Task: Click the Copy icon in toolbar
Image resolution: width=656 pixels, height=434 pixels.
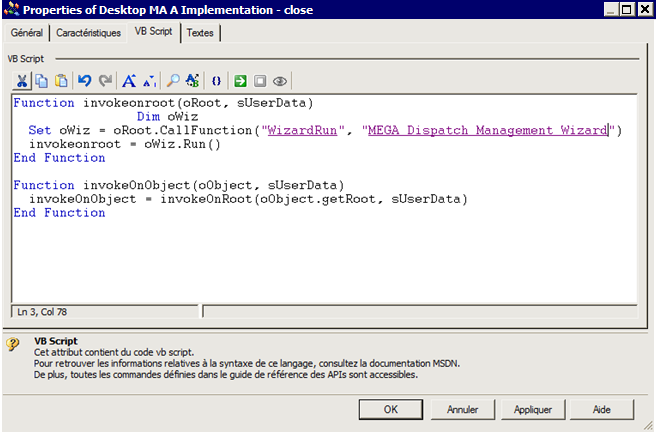Action: 42,81
